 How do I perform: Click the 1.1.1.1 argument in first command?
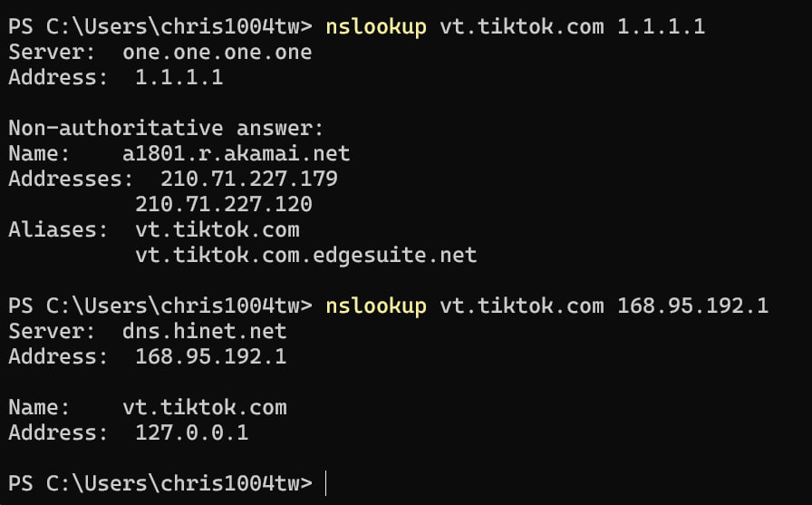(x=661, y=27)
